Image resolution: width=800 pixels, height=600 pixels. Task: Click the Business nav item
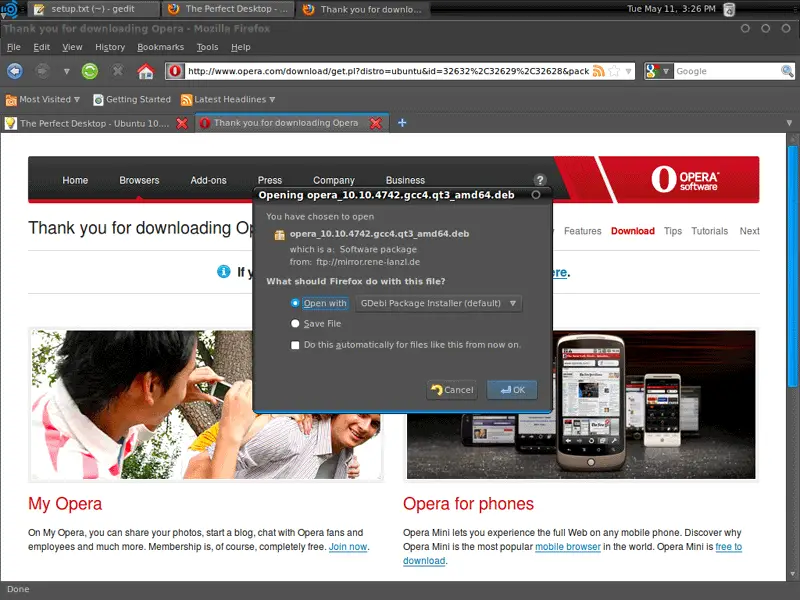[405, 180]
